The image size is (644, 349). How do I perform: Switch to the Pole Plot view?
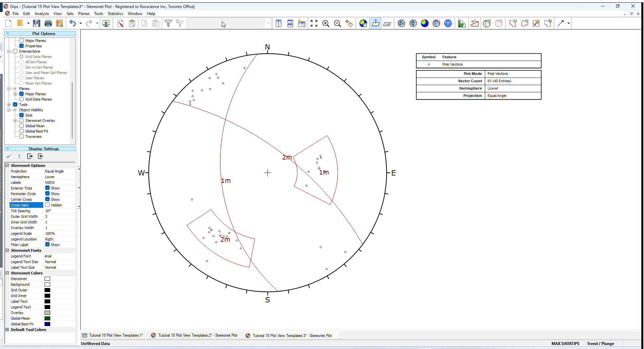[401, 23]
